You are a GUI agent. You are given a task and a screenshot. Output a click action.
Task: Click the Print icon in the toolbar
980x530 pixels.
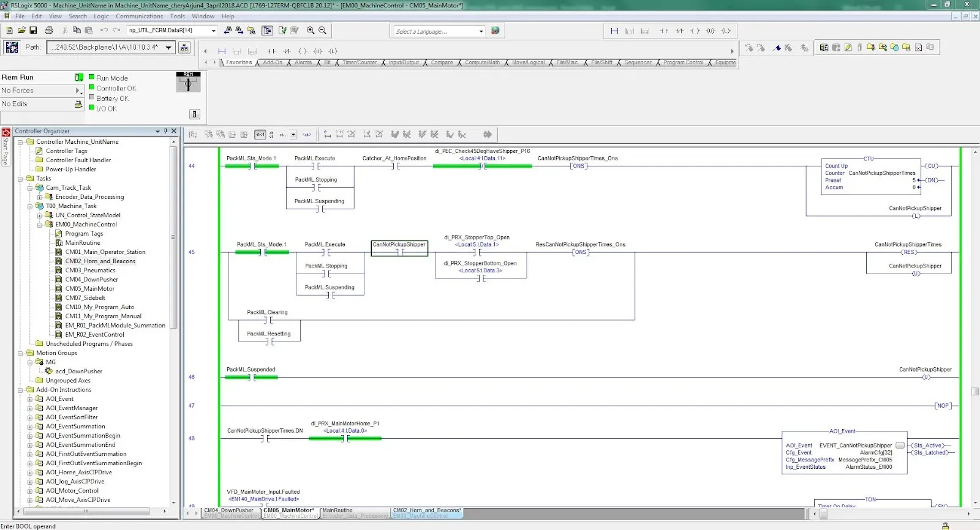pos(49,30)
